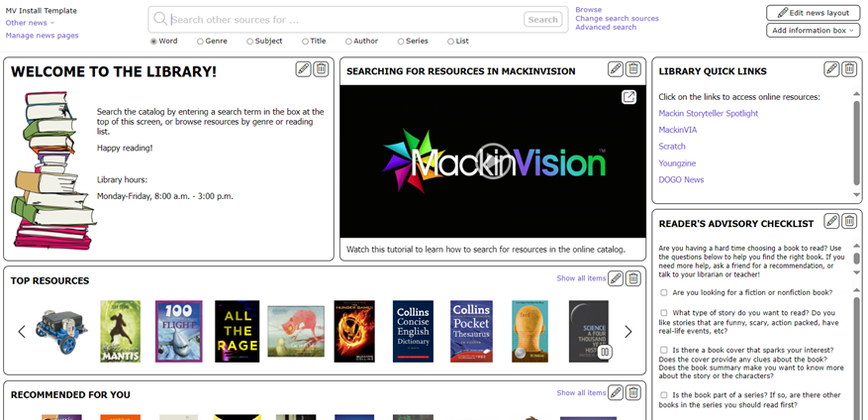Edit the Welcome to the Library box

click(303, 69)
